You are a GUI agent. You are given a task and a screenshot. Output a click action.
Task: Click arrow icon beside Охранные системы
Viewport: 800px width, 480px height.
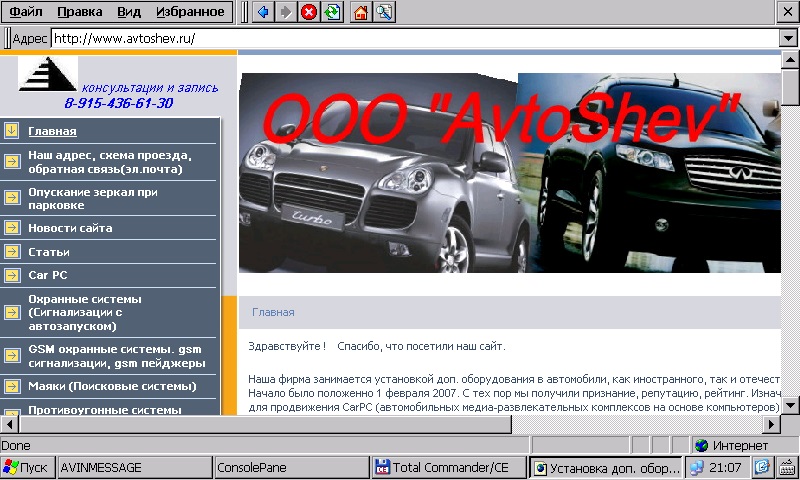click(11, 312)
